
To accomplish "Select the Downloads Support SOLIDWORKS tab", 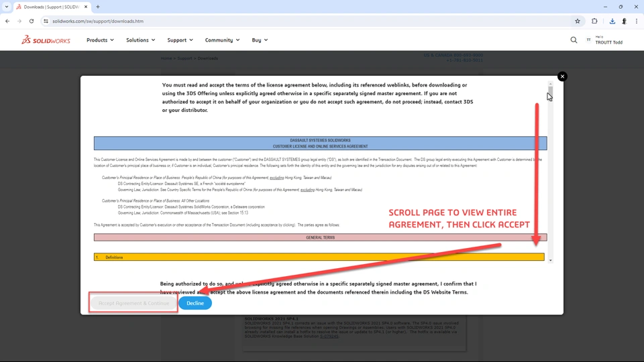I will (x=52, y=7).
